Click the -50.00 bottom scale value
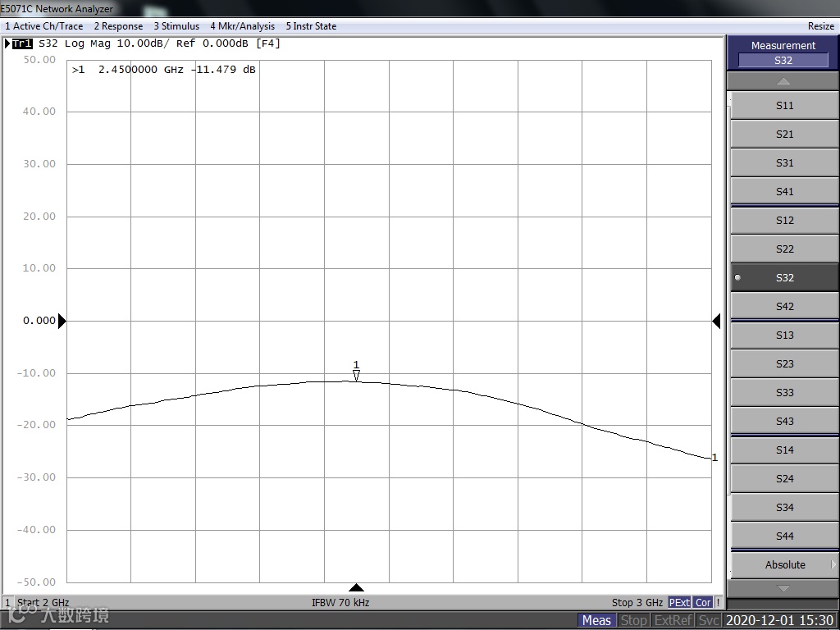The height and width of the screenshot is (630, 840). coord(36,582)
